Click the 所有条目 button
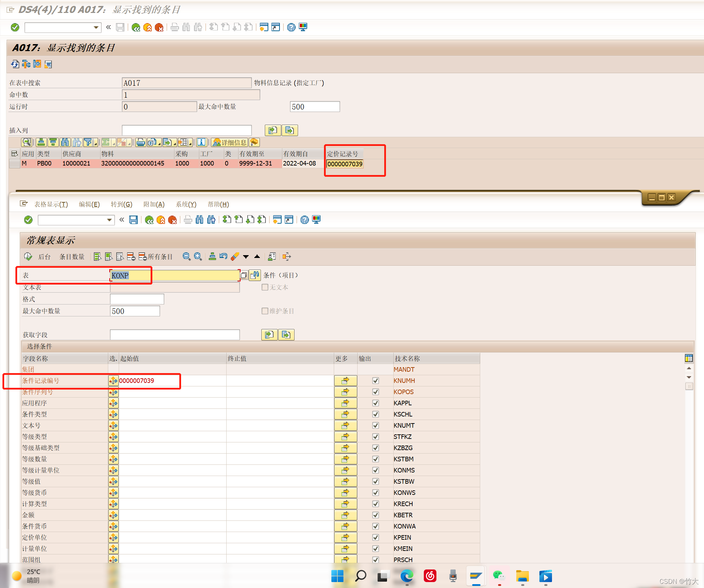Screen dimensions: 704x588 (x=156, y=257)
